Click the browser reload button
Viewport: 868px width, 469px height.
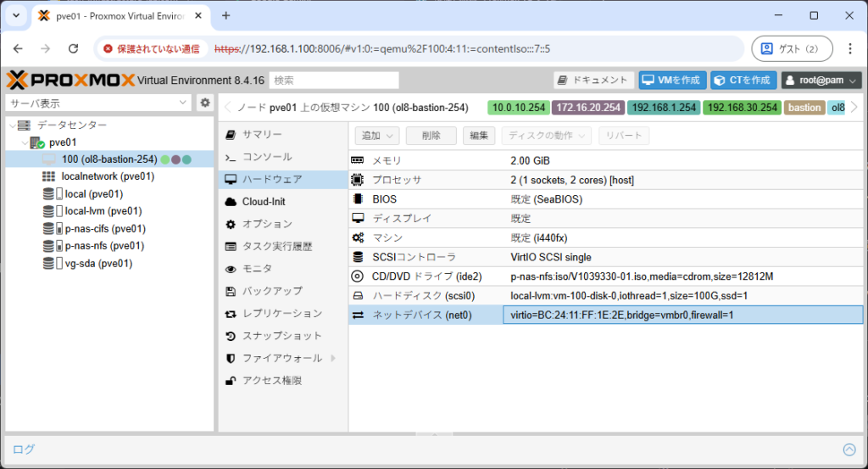(73, 48)
